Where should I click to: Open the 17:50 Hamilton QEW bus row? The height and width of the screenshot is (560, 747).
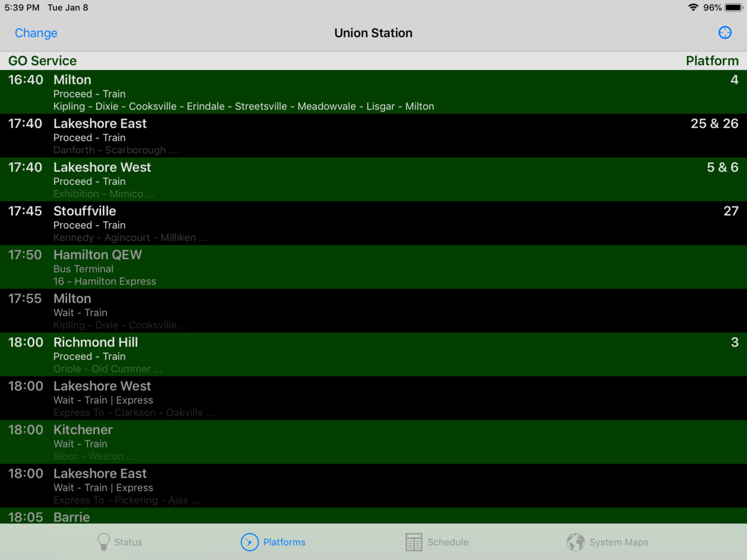[373, 267]
